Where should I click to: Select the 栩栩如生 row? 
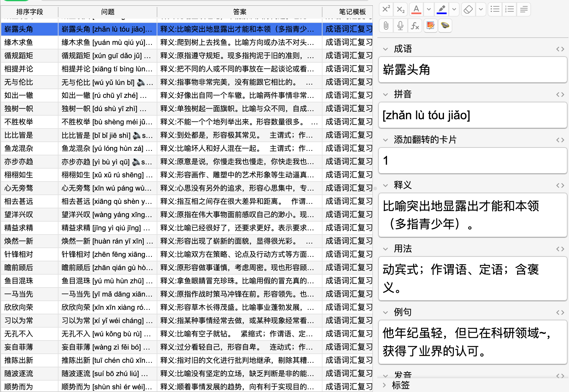(x=187, y=175)
